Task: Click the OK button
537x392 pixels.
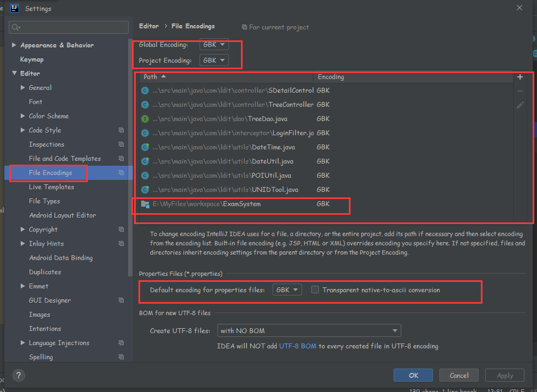Action: [413, 375]
